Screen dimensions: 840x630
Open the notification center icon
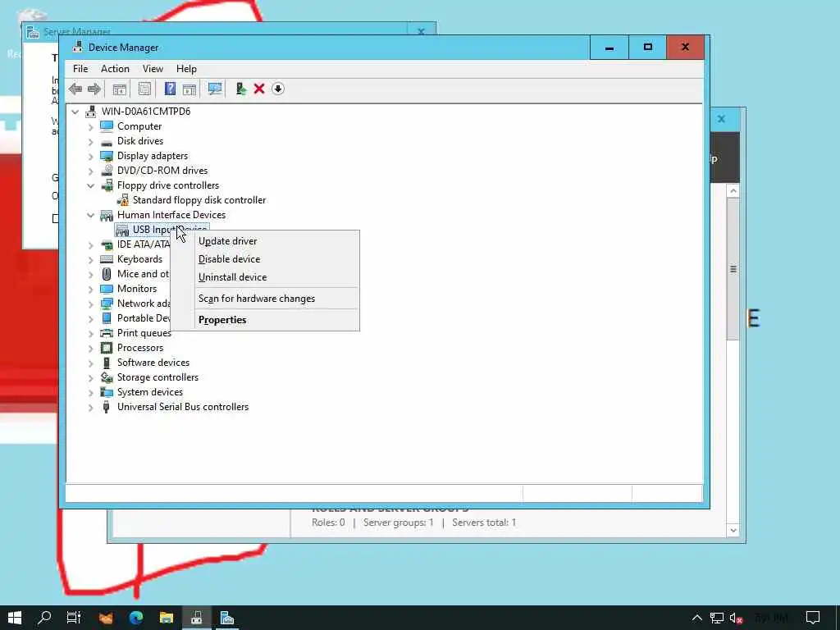[813, 618]
